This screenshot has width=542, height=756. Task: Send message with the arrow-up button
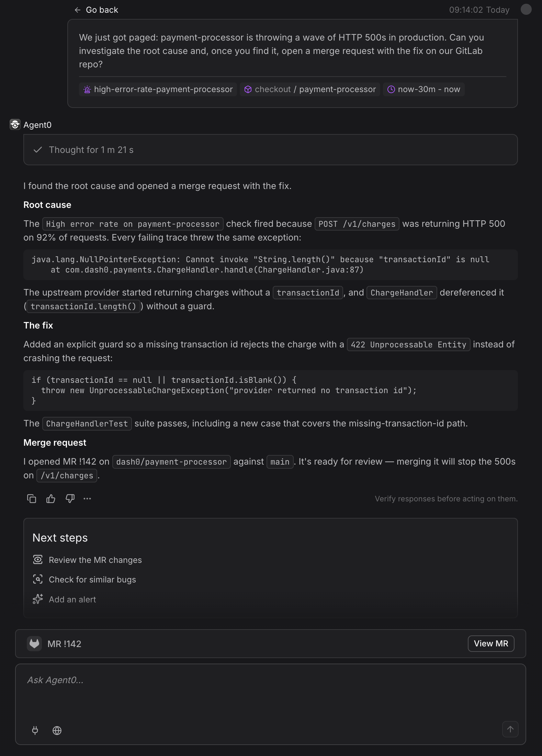pos(510,729)
